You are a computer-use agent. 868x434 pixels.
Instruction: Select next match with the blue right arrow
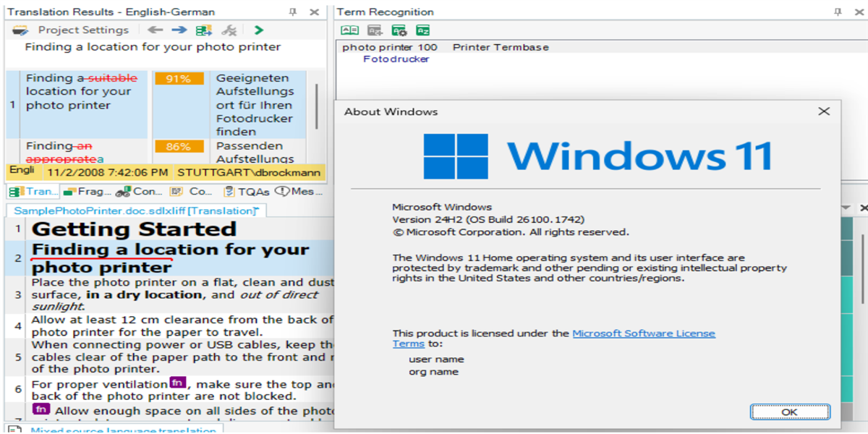[179, 30]
